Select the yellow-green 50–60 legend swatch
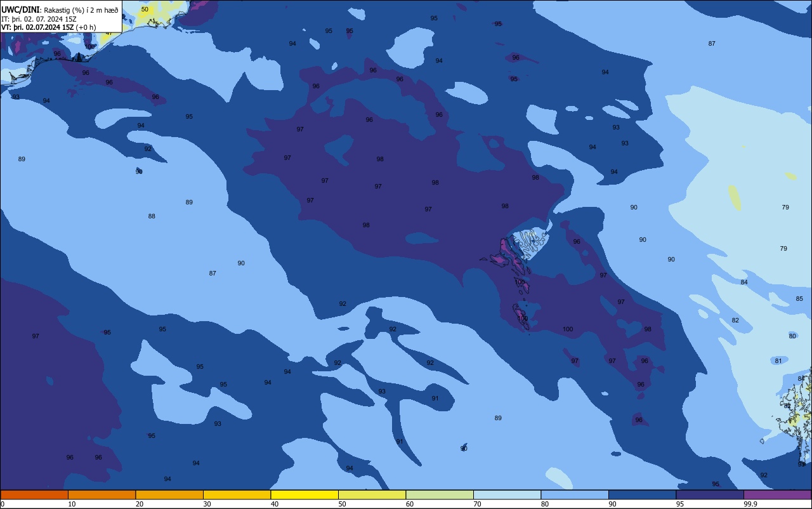 372,494
